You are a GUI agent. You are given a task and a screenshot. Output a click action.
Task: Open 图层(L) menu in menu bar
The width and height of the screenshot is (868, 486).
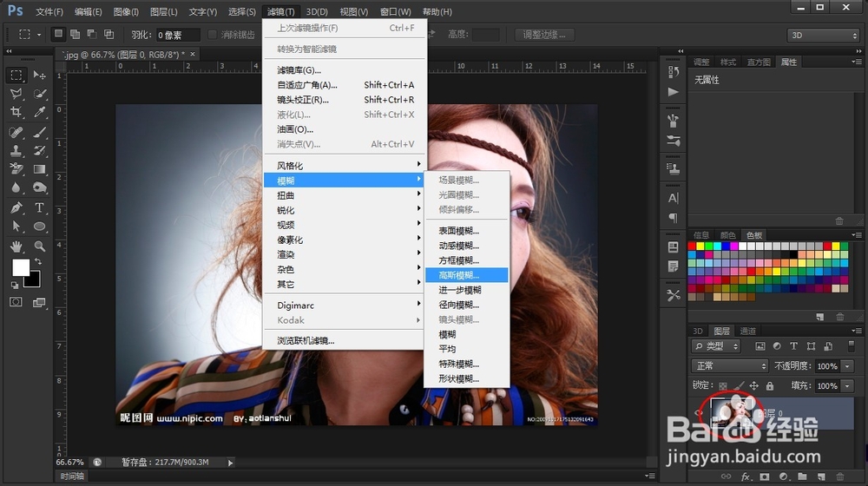point(164,11)
